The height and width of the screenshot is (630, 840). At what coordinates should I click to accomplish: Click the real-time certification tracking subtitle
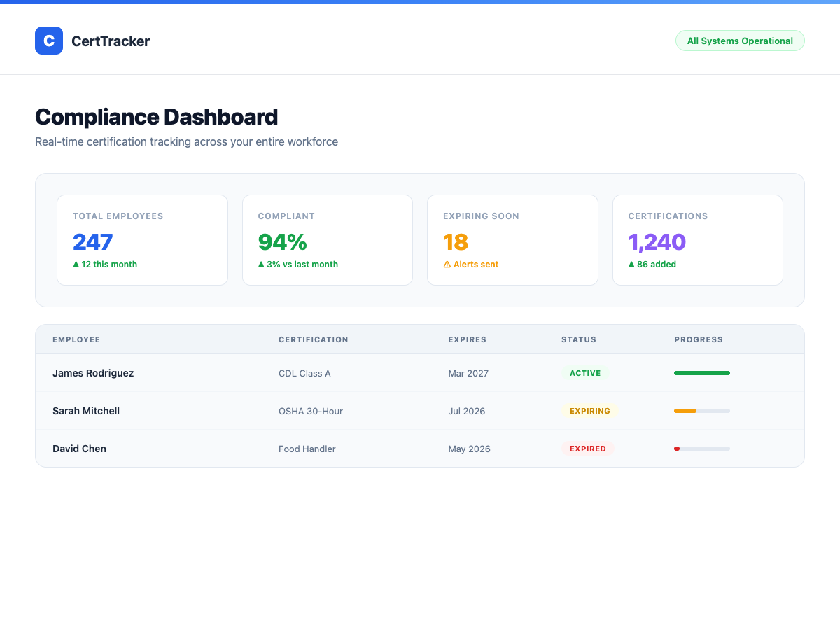pyautogui.click(x=186, y=141)
